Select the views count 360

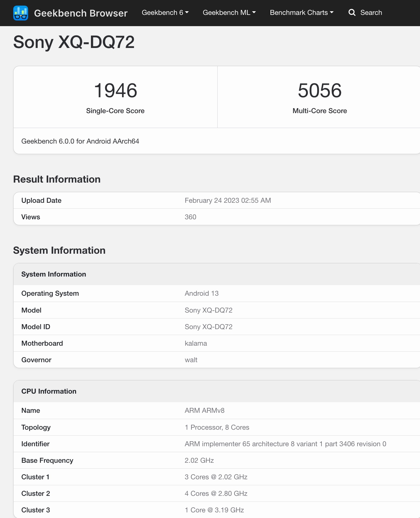pyautogui.click(x=190, y=217)
